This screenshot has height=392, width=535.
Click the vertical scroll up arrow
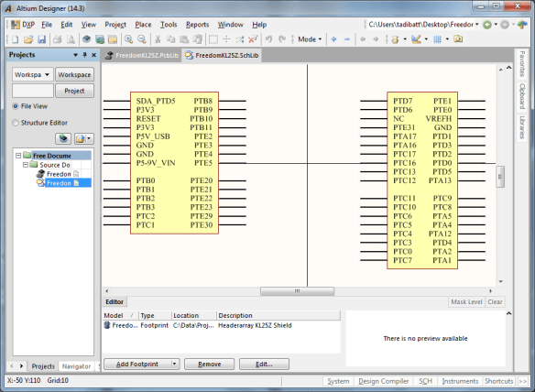point(501,70)
